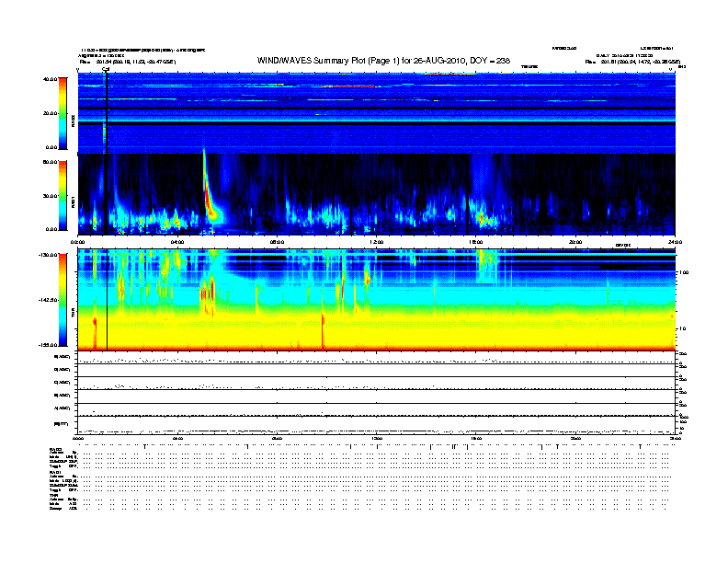The image size is (728, 563).
Task: Click the WIND/WAVES Summary Plot title
Action: tap(383, 61)
